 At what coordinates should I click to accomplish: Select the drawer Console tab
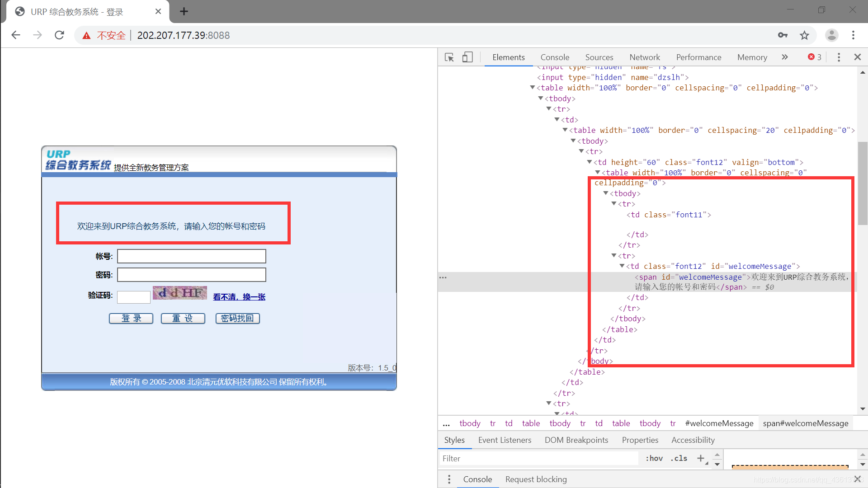(477, 479)
